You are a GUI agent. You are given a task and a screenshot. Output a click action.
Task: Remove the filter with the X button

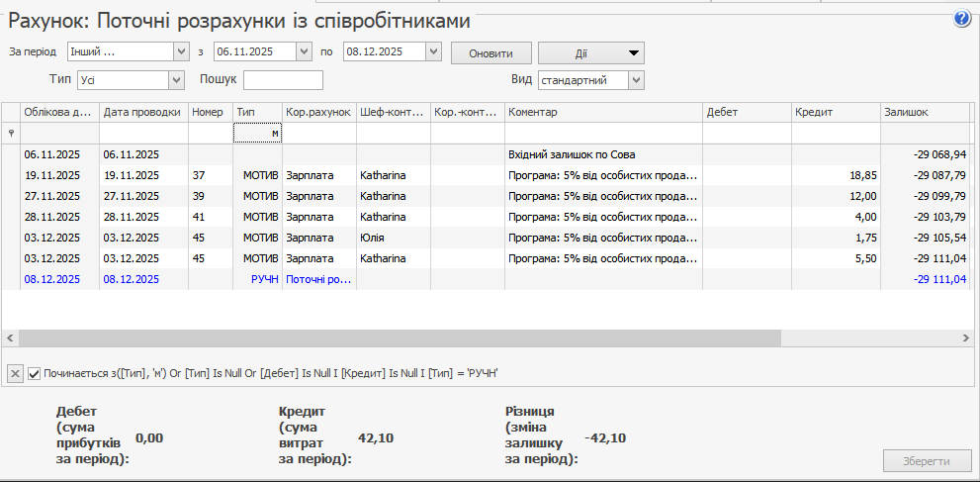[x=16, y=373]
